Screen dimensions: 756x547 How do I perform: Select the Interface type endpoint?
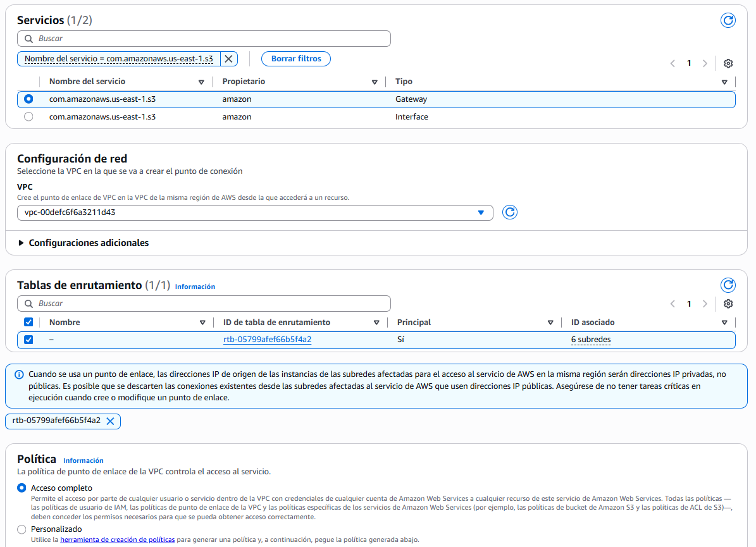point(28,116)
